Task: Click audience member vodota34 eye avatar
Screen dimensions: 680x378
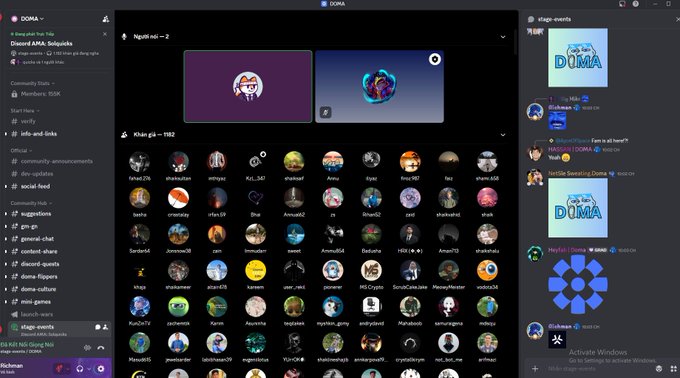Action: click(487, 270)
